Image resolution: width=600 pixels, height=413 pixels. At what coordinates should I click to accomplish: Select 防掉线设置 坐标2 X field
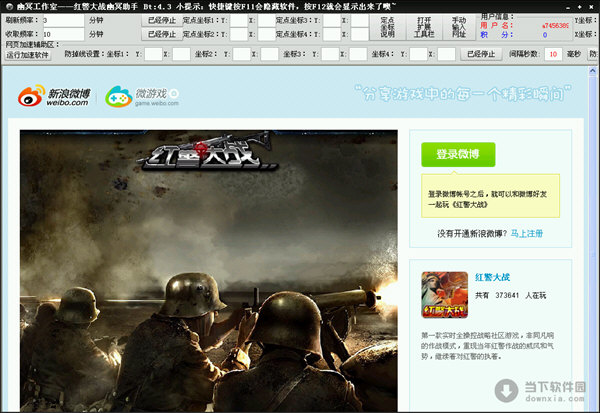269,54
